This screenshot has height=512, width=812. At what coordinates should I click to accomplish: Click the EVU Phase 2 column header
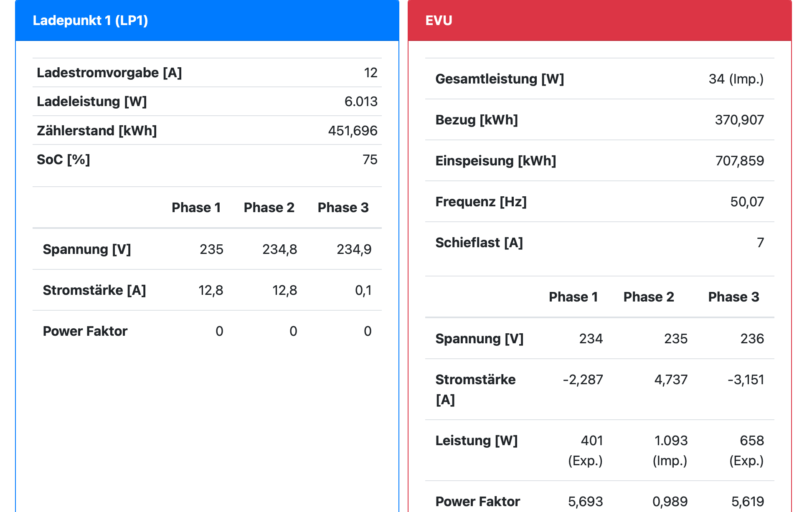coord(649,297)
